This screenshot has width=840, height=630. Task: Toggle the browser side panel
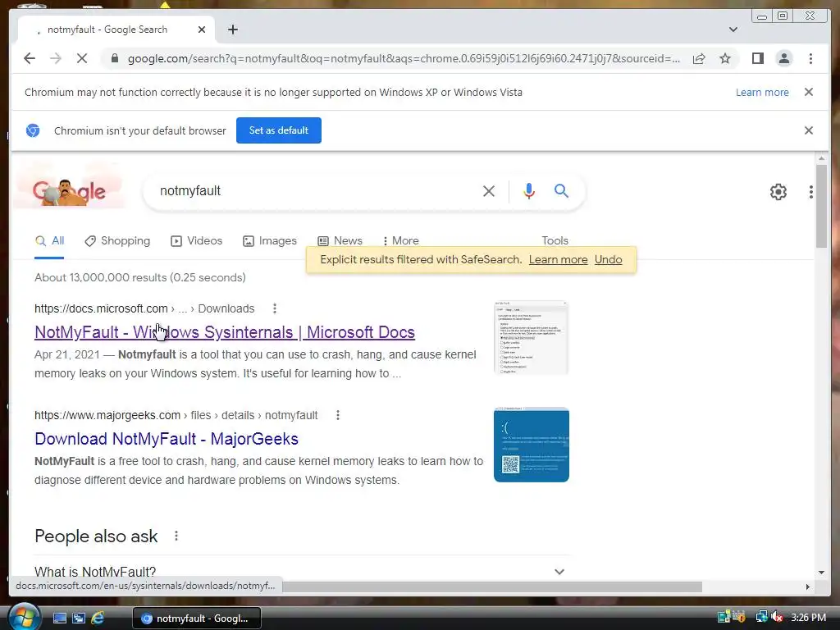[x=757, y=58]
